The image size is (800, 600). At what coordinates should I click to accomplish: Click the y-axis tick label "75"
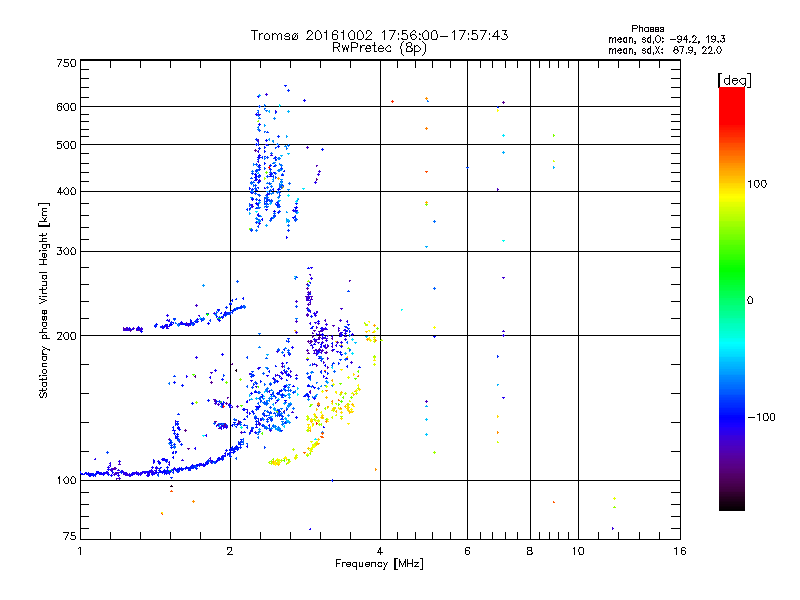70,536
